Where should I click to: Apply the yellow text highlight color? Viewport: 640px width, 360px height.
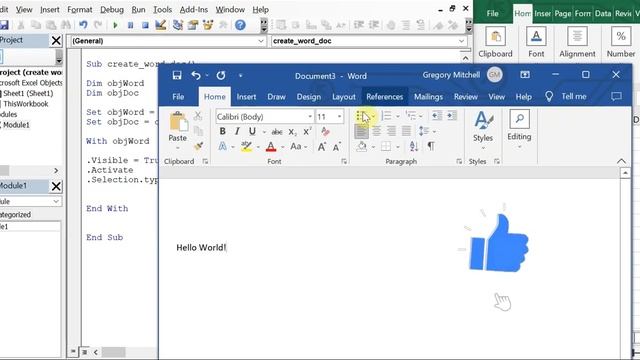click(x=246, y=147)
